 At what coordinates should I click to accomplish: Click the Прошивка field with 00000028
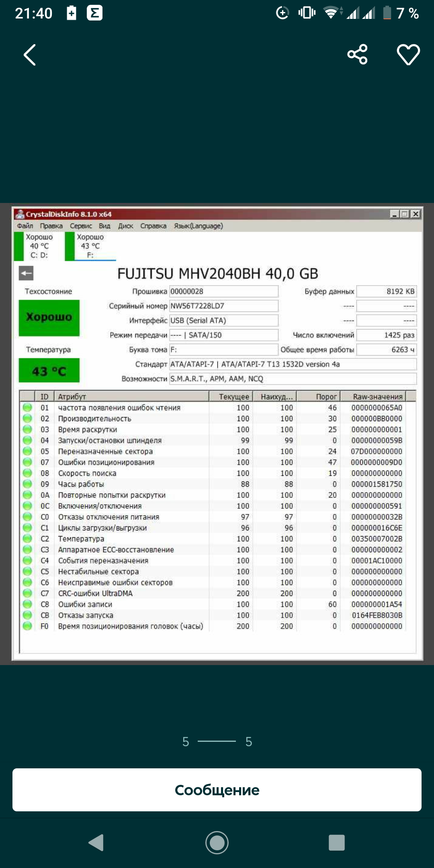tap(224, 291)
